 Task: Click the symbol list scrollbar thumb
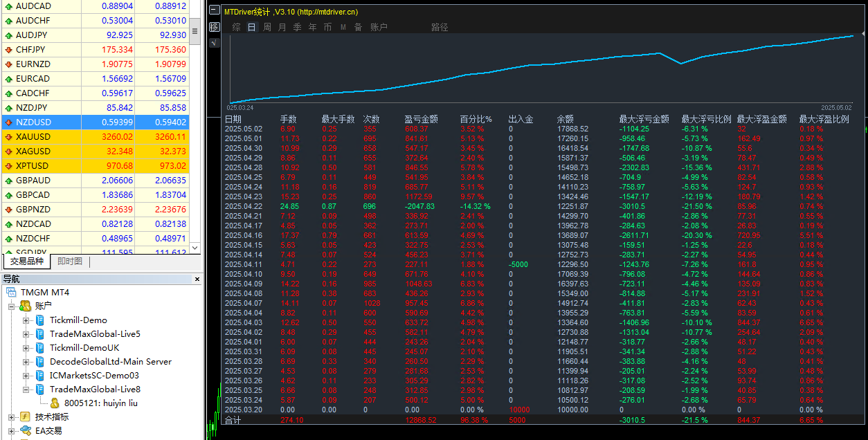195,30
